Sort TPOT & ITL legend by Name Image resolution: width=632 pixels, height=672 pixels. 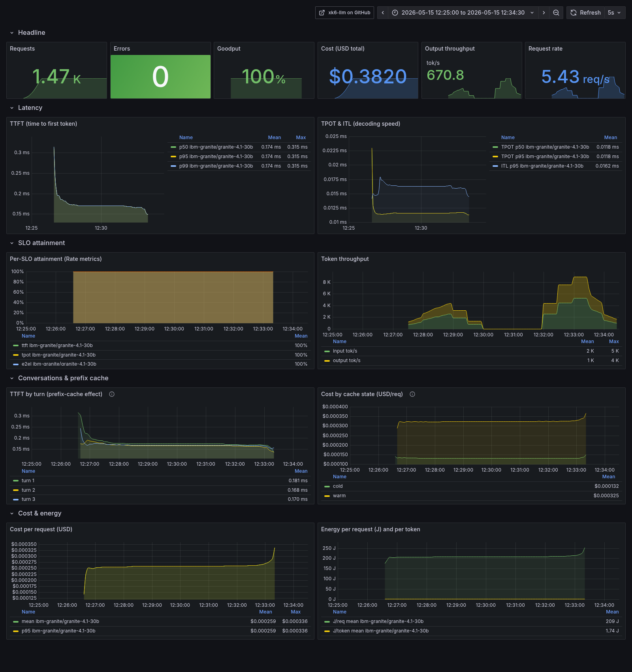pos(508,138)
